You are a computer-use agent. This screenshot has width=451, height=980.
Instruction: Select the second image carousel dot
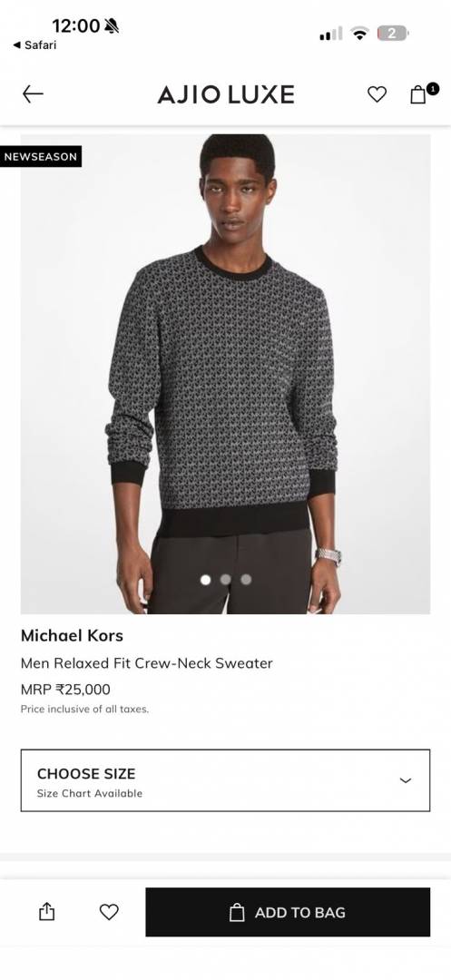pos(225,579)
